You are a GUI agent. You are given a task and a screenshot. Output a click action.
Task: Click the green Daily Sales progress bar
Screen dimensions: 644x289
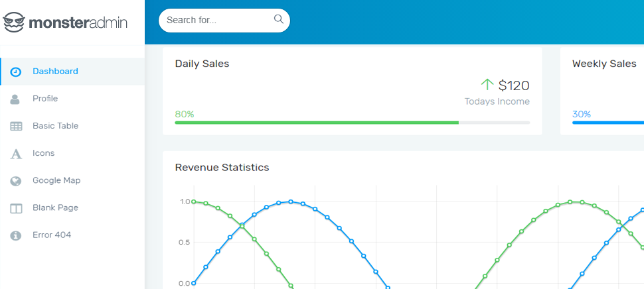[x=317, y=123]
